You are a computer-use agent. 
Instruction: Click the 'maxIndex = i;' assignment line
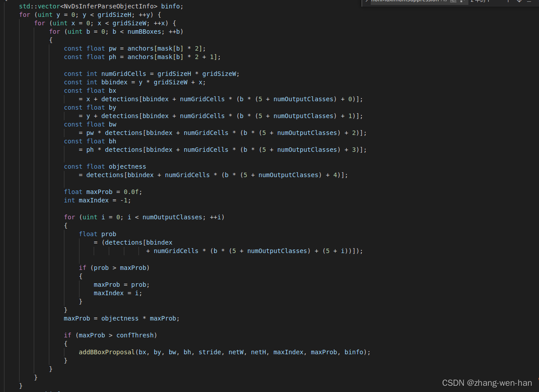point(118,293)
